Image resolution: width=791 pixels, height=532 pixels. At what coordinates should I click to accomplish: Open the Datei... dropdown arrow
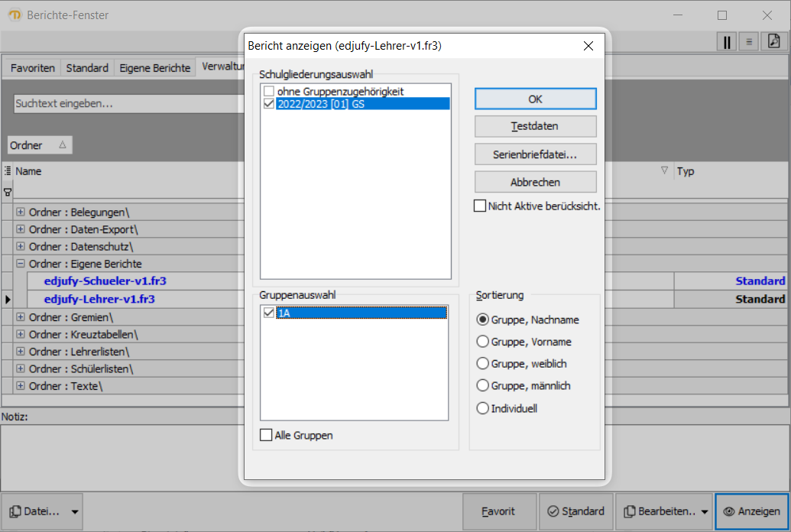[74, 512]
